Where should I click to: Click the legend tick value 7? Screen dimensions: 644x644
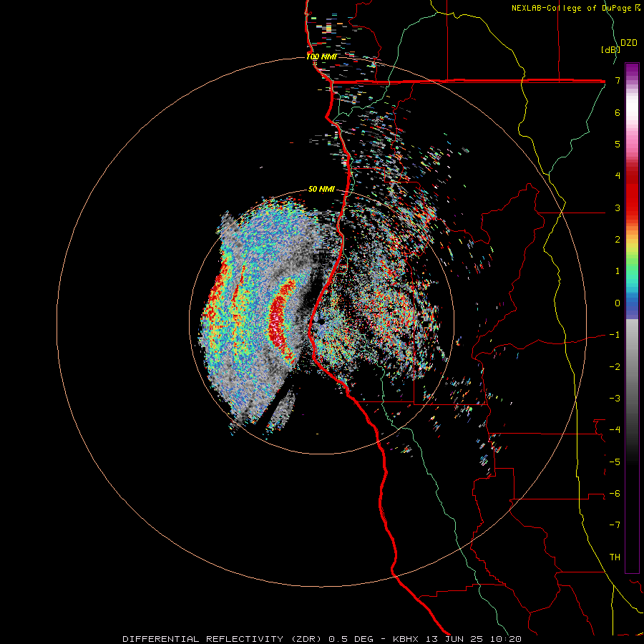click(618, 80)
